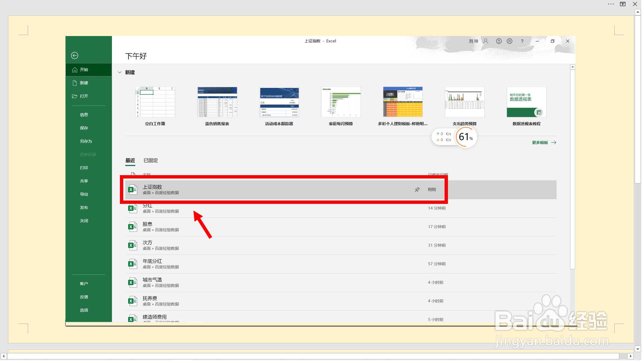Click the smiley face feedback icon
This screenshot has height=363, width=644.
coord(501,41)
